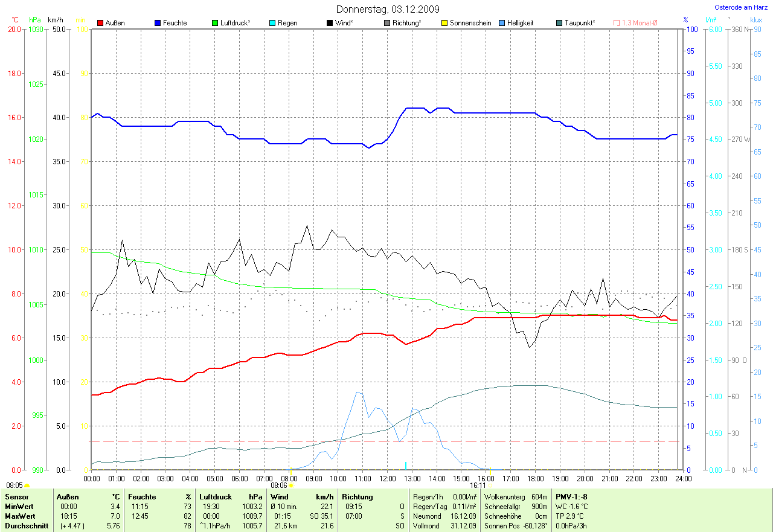Click the date title Donnerstag, 03.12.2009

387,9
